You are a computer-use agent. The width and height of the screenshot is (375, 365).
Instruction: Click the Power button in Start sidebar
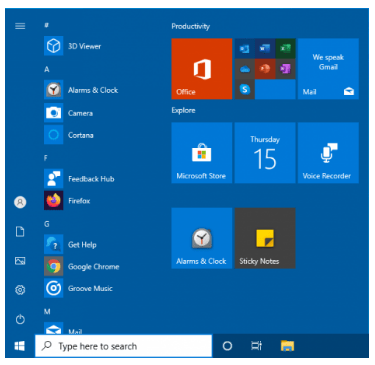pos(20,319)
